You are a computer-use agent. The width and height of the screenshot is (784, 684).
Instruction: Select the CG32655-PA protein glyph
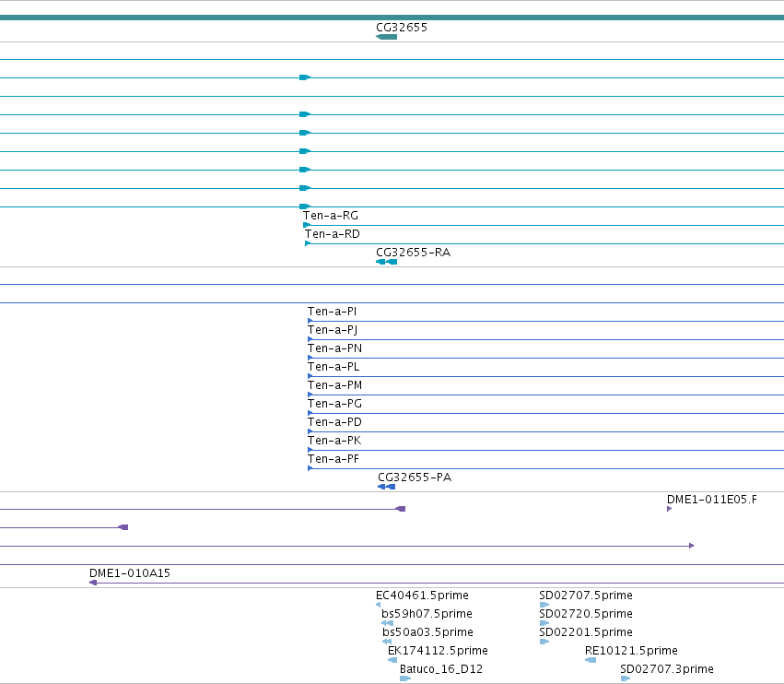387,487
